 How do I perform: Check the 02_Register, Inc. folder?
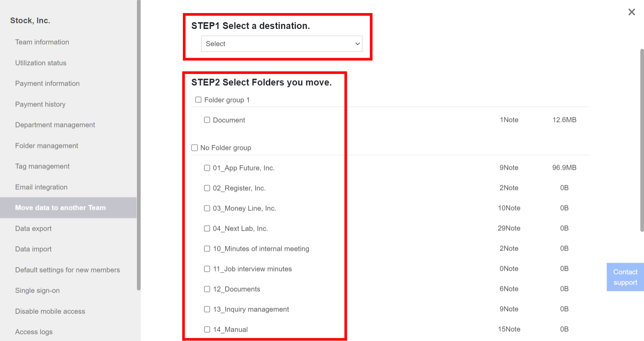point(207,188)
